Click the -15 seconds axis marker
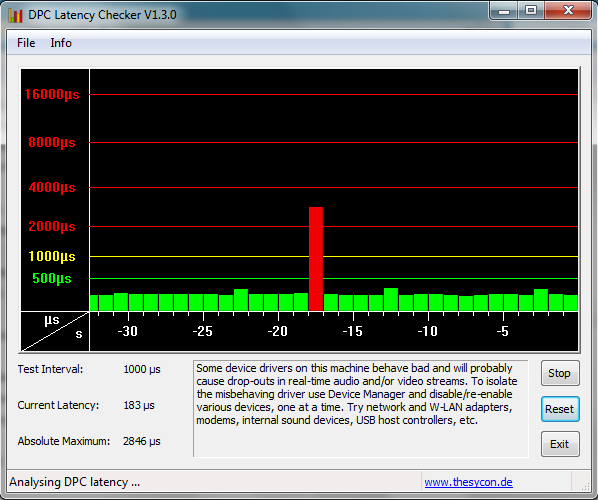The height and width of the screenshot is (500, 598). [x=352, y=331]
